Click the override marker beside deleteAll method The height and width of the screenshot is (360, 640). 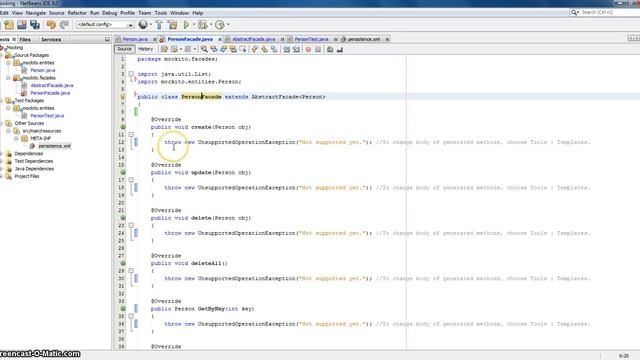pyautogui.click(x=123, y=263)
